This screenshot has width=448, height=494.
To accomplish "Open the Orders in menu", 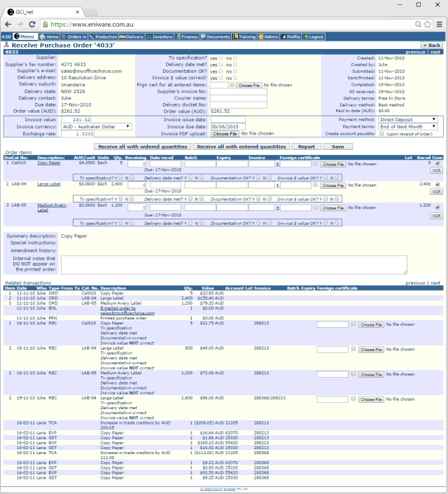I will point(73,36).
